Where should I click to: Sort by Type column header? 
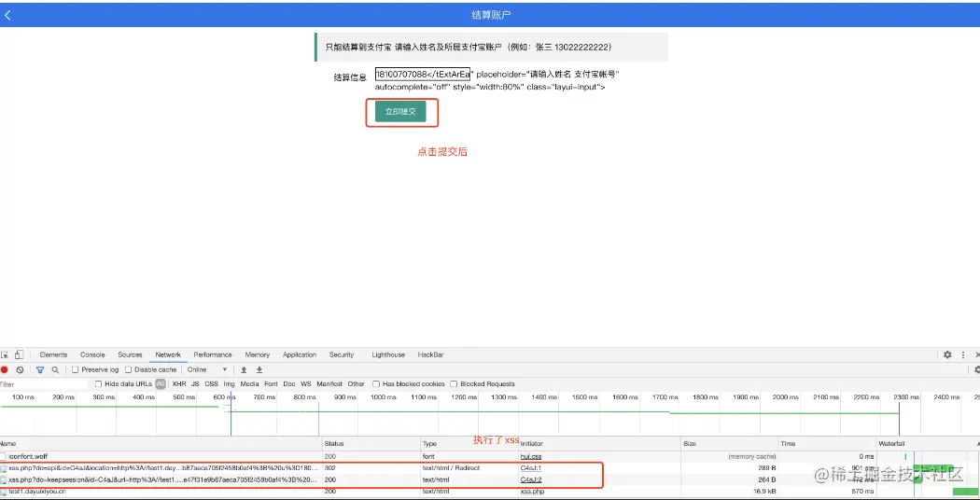pos(469,443)
